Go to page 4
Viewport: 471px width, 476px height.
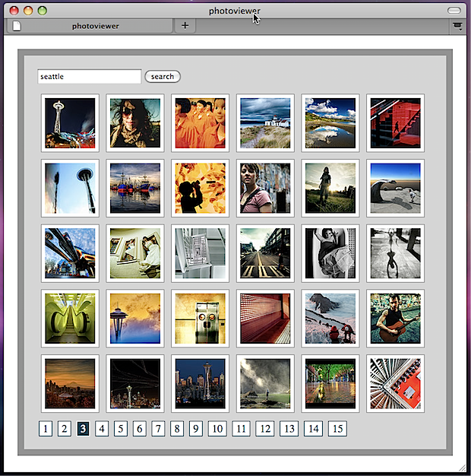pos(102,429)
